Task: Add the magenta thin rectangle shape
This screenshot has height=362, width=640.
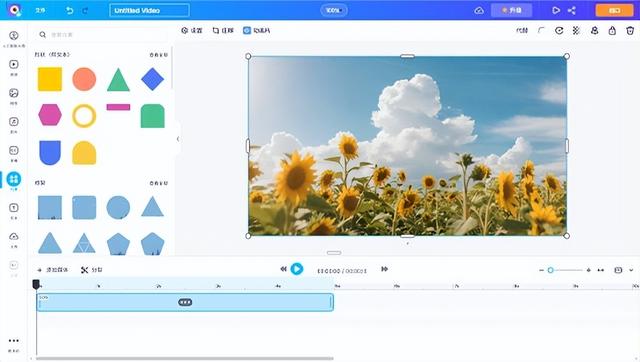Action: (118, 107)
